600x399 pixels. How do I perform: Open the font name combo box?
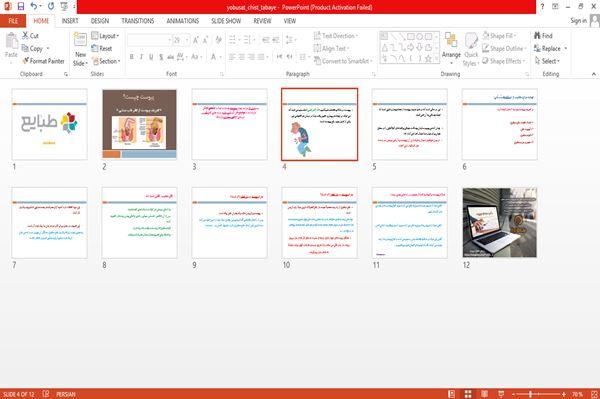pos(149,40)
